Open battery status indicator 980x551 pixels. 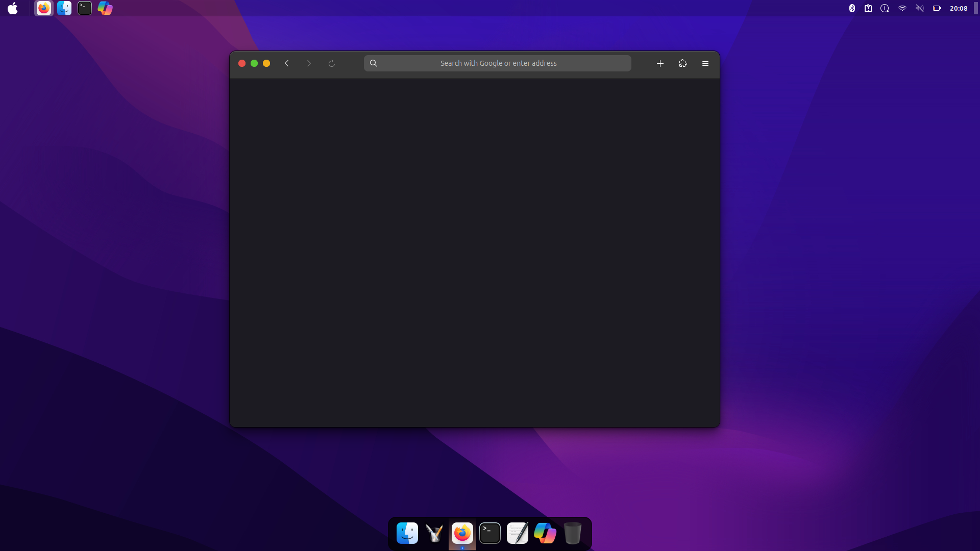coord(937,8)
